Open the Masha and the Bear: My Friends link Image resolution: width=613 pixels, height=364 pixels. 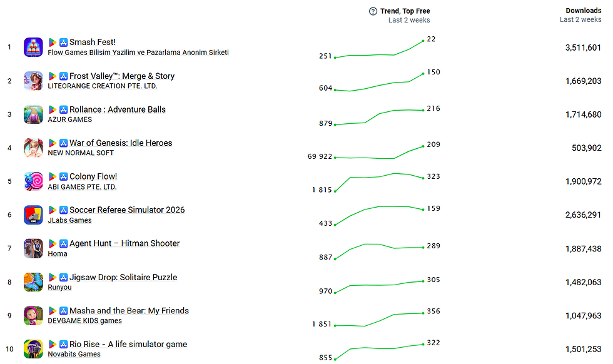coord(129,311)
